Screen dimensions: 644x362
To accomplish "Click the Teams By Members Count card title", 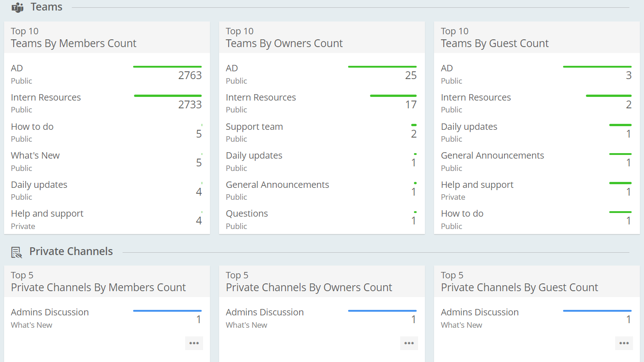I will [x=73, y=43].
